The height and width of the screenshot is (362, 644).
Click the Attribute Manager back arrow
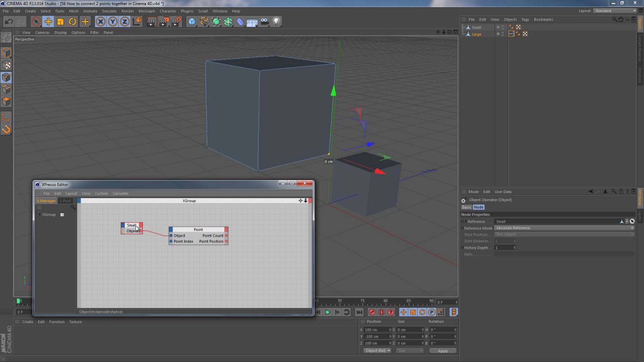point(591,191)
